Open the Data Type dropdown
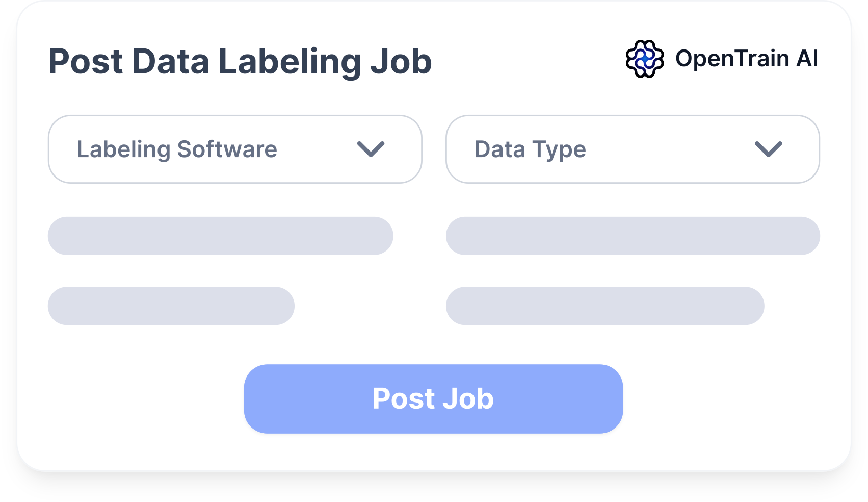868x502 pixels. point(632,149)
